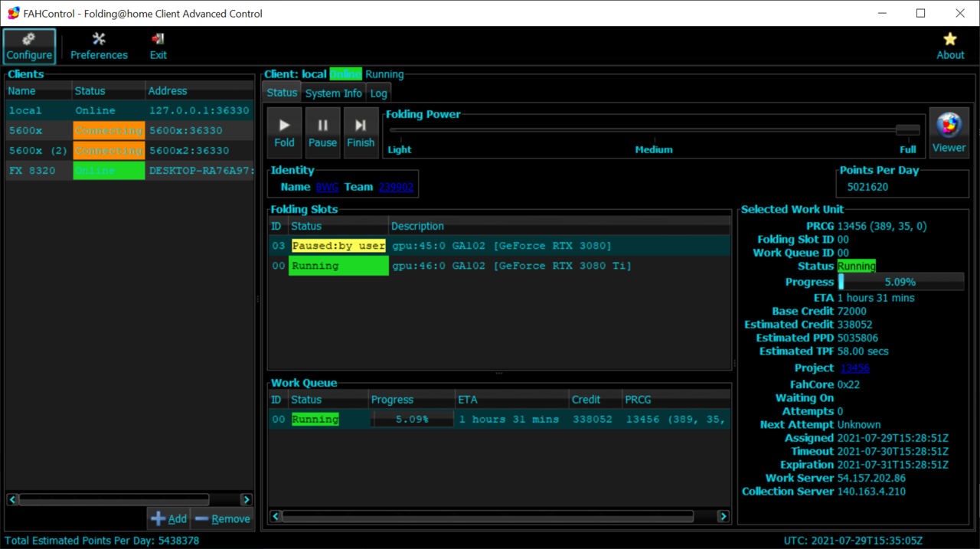Open project 13456 link
Viewport: 980px width, 549px height.
tap(854, 368)
